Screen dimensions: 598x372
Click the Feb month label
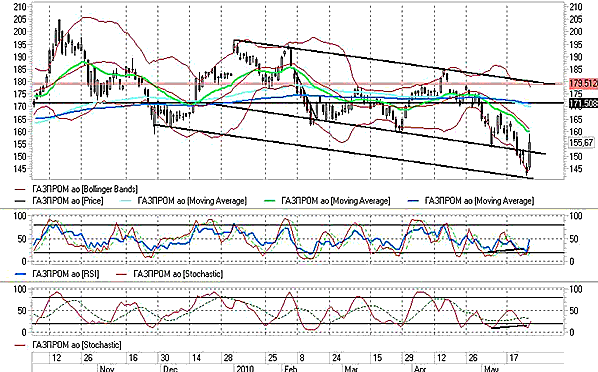[x=291, y=369]
